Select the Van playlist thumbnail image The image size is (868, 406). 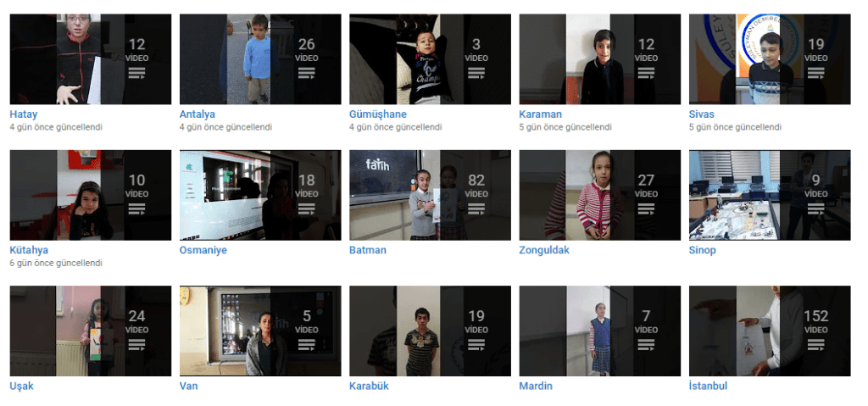[x=260, y=331]
